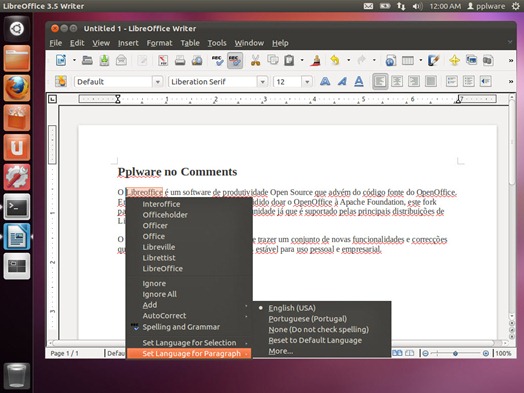
Task: Click the Redo arrow icon
Action: (361, 60)
